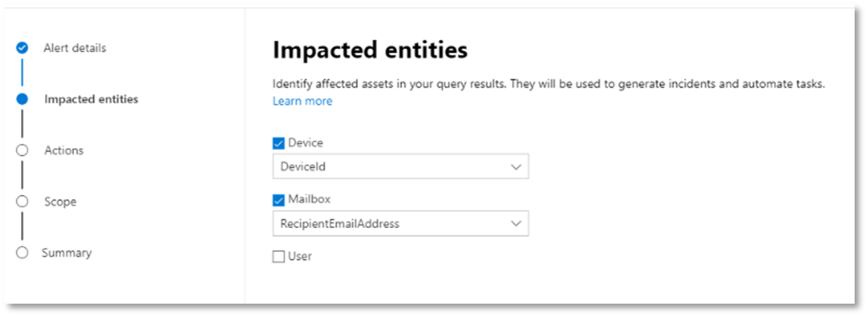
Task: Click the Scope step circle indicator
Action: pyautogui.click(x=22, y=201)
